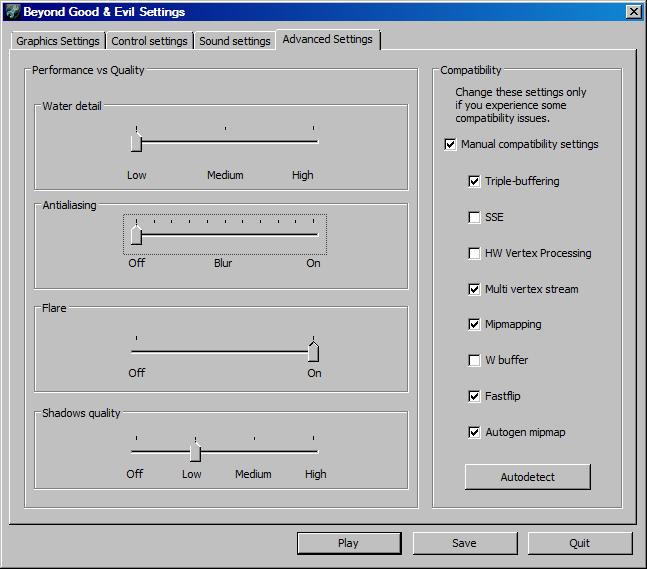
Task: Enable HW Vertex Processing checkbox
Action: tap(474, 253)
